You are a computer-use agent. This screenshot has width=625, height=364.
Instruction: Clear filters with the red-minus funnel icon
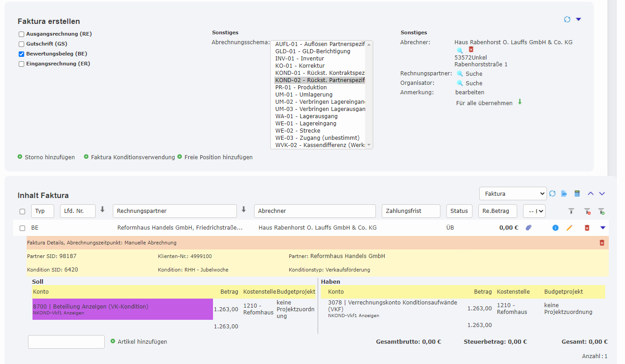[x=587, y=211]
